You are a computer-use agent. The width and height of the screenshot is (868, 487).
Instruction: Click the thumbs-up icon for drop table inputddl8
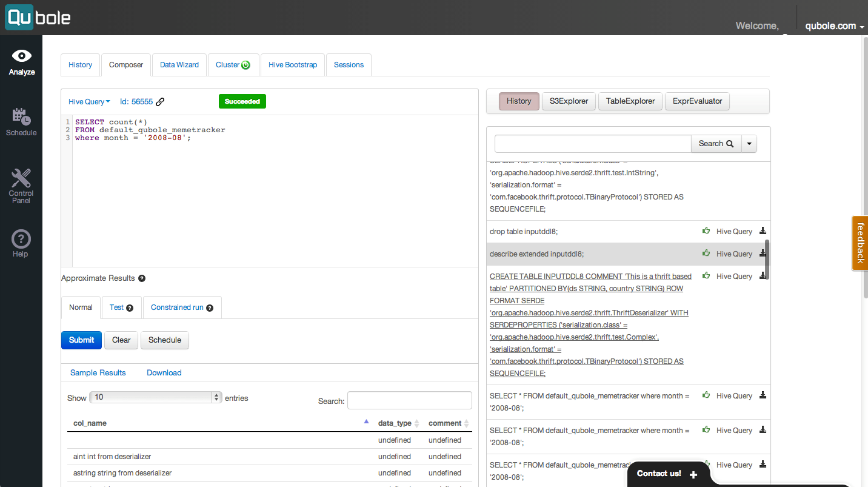pos(706,230)
